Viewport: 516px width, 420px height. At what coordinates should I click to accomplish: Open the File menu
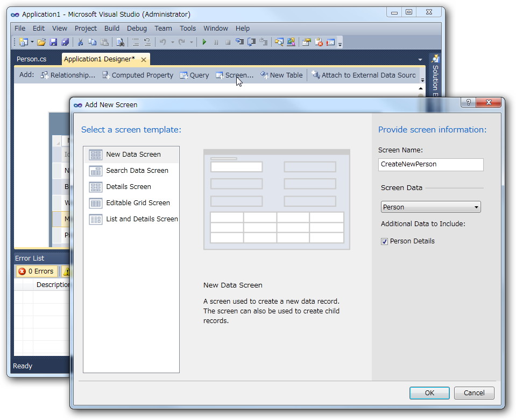pyautogui.click(x=20, y=29)
